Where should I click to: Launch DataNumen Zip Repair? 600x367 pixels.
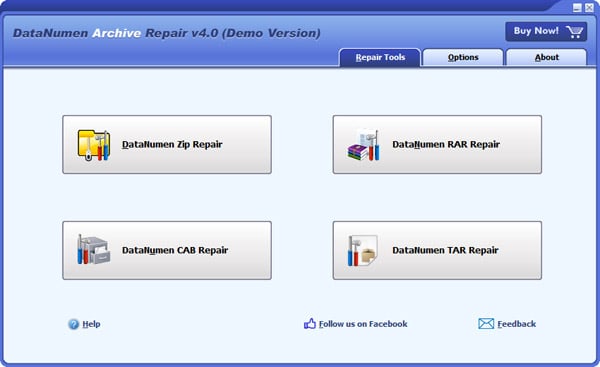[x=167, y=145]
